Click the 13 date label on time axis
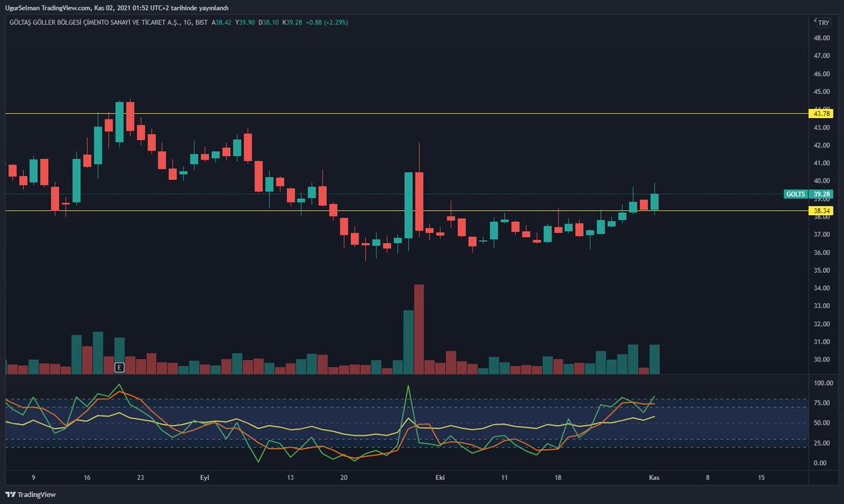The width and height of the screenshot is (844, 504). click(290, 477)
